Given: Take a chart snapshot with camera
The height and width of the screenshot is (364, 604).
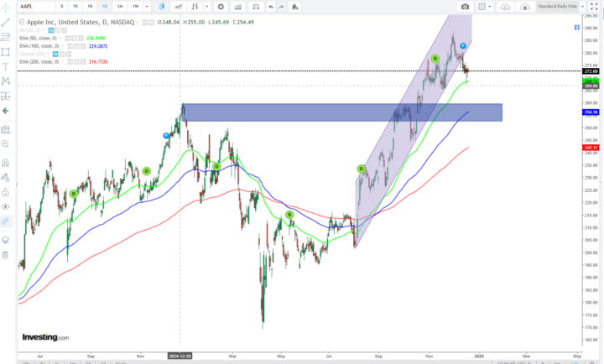Looking at the screenshot, I should [x=465, y=7].
